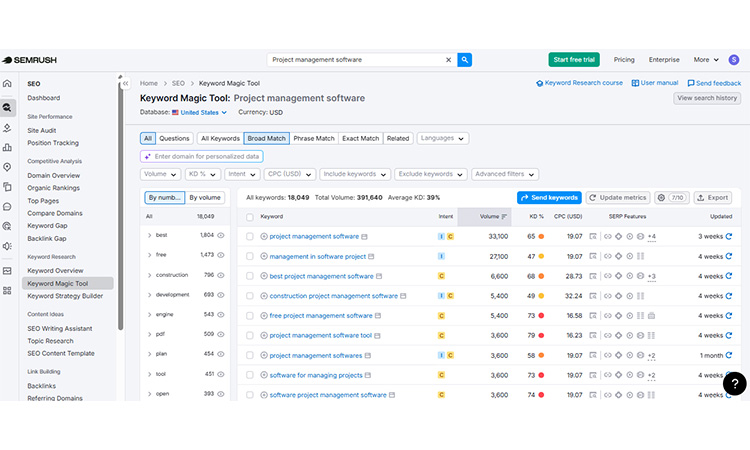Refresh metrics for project management software row

pyautogui.click(x=729, y=236)
